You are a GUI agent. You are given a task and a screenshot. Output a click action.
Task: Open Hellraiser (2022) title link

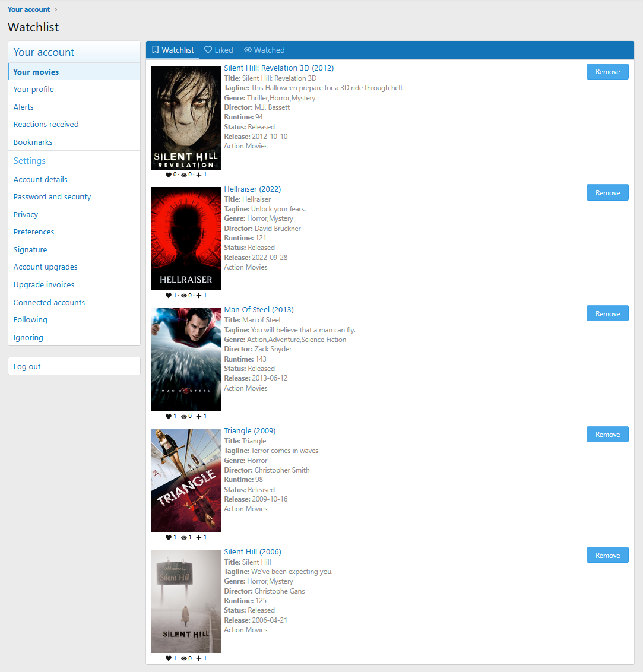(252, 189)
